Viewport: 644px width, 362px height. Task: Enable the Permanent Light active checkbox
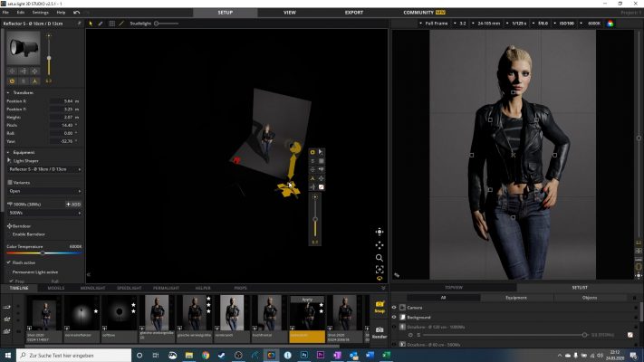point(9,271)
